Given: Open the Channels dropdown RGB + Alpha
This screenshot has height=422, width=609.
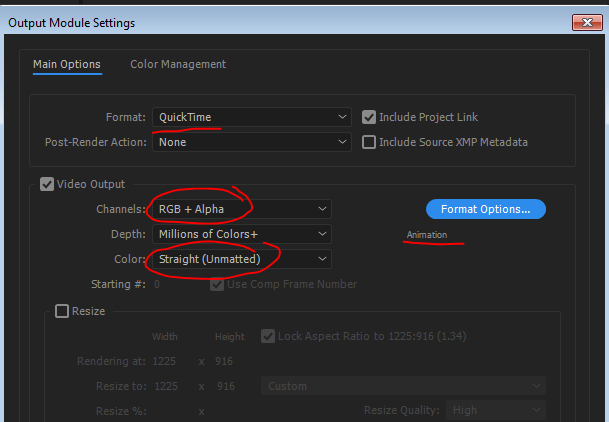Looking at the screenshot, I should 242,209.
